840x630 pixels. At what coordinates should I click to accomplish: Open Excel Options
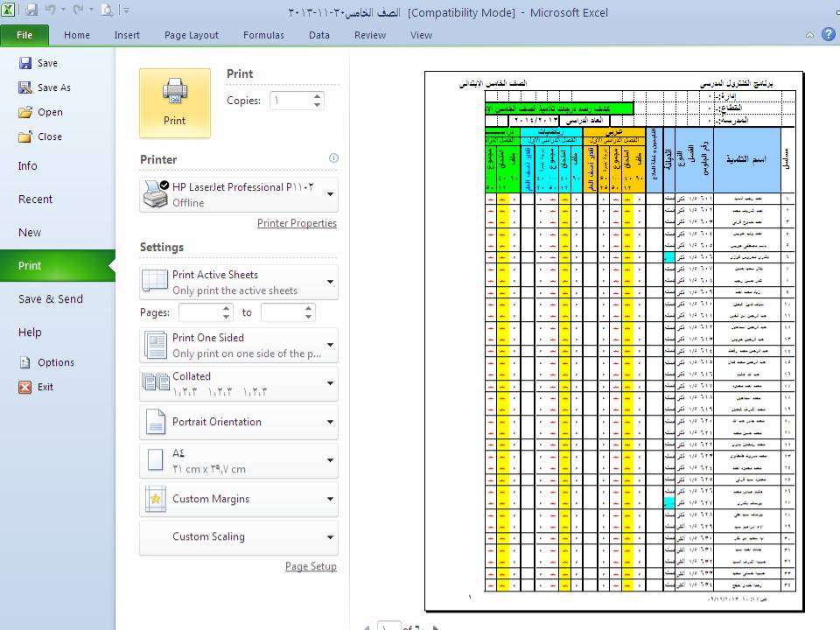[55, 362]
